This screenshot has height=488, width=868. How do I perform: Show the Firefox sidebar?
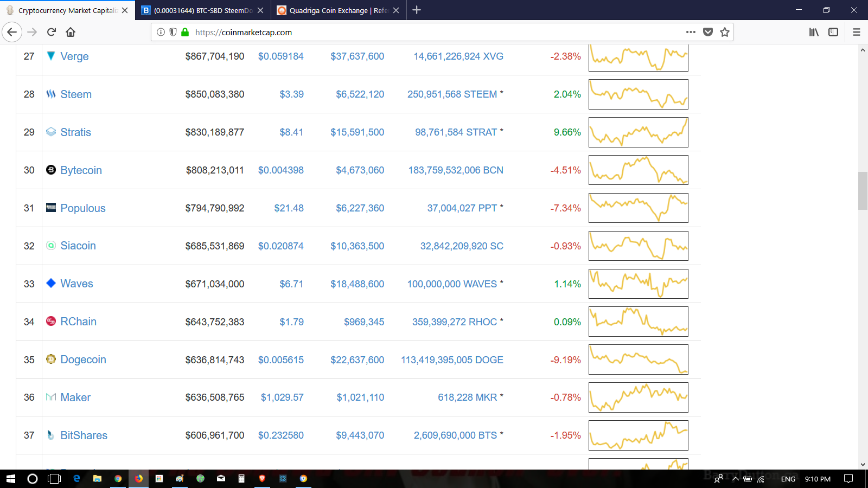[x=833, y=32]
